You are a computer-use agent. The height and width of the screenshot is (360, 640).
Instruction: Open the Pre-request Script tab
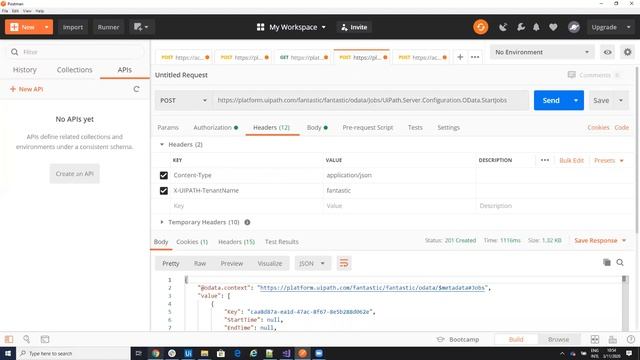pyautogui.click(x=368, y=127)
